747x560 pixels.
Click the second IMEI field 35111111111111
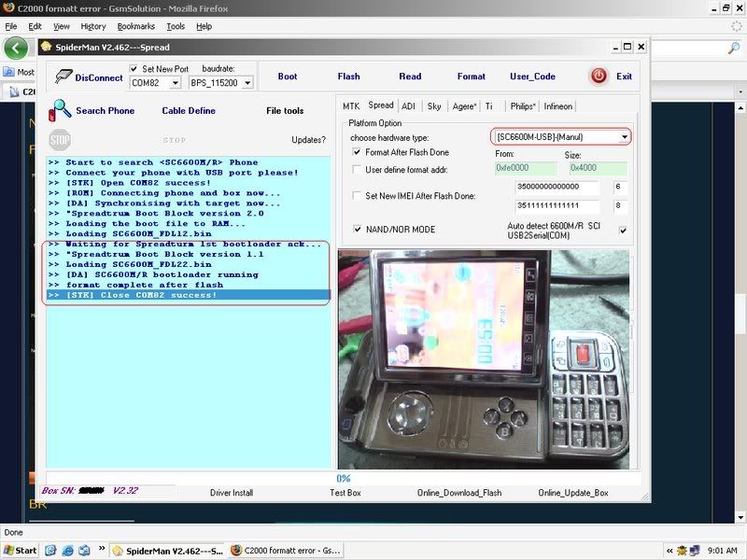tap(557, 205)
